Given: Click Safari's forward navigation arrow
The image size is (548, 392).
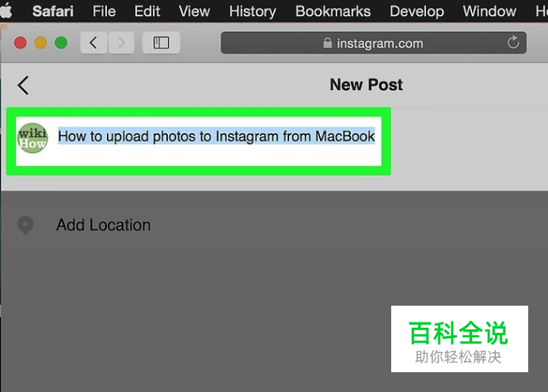Looking at the screenshot, I should (121, 43).
